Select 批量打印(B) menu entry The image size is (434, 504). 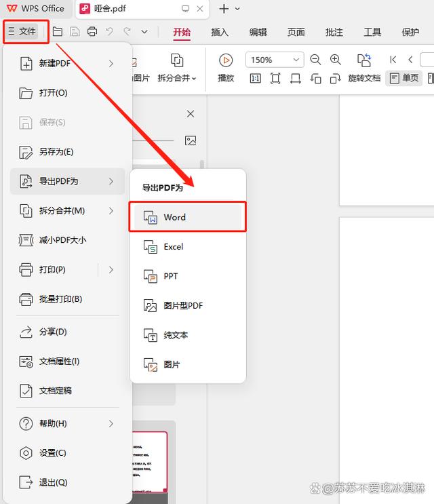tap(67, 299)
